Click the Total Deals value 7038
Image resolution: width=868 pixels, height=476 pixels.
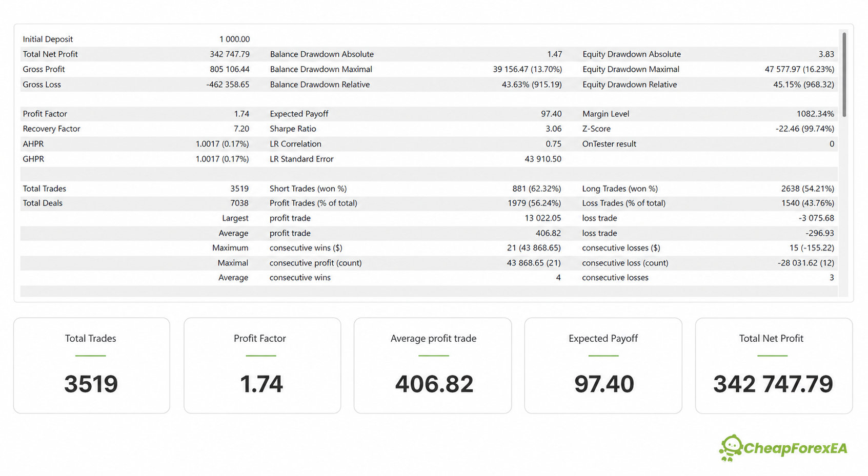pos(239,203)
